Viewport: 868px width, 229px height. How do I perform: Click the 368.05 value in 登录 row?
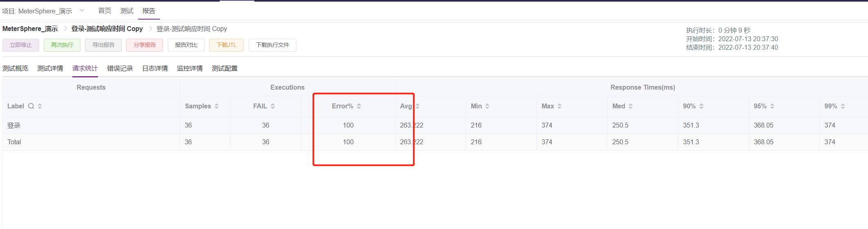(x=763, y=125)
